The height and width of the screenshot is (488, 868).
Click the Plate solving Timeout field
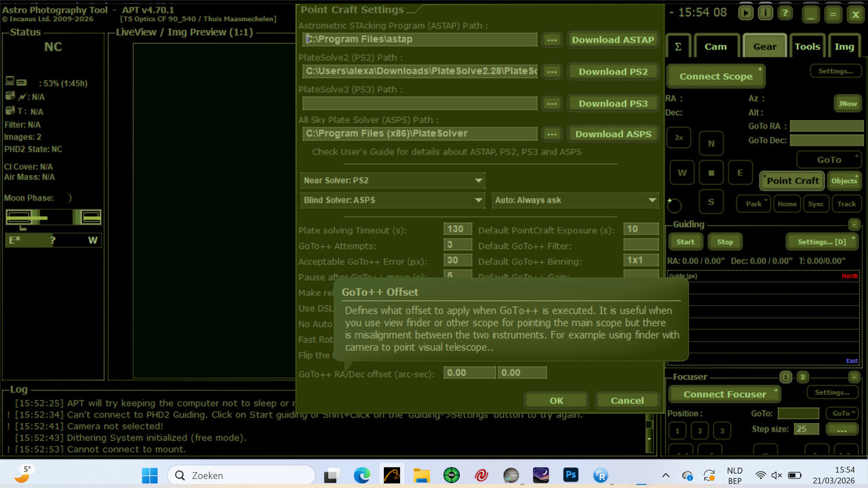click(458, 230)
